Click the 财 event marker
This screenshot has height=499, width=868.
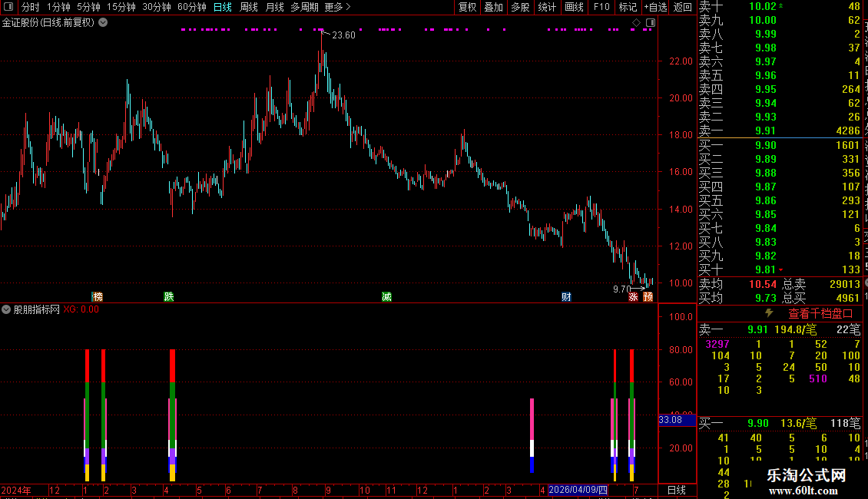click(566, 296)
